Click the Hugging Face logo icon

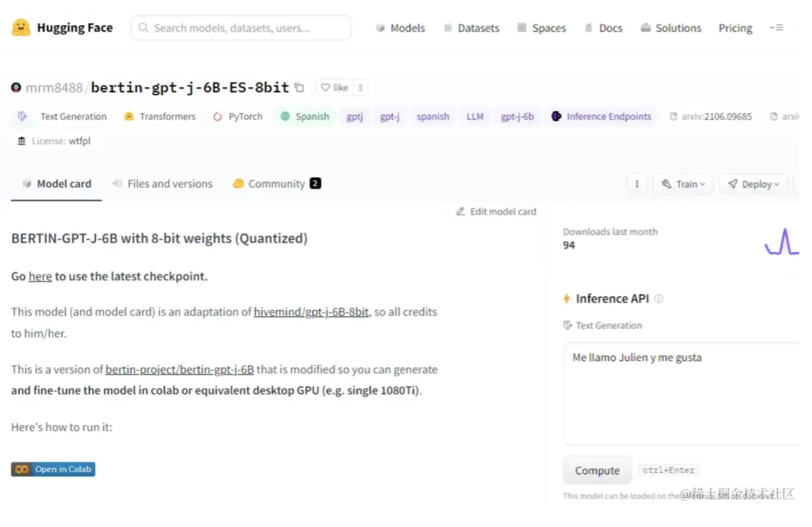click(21, 28)
